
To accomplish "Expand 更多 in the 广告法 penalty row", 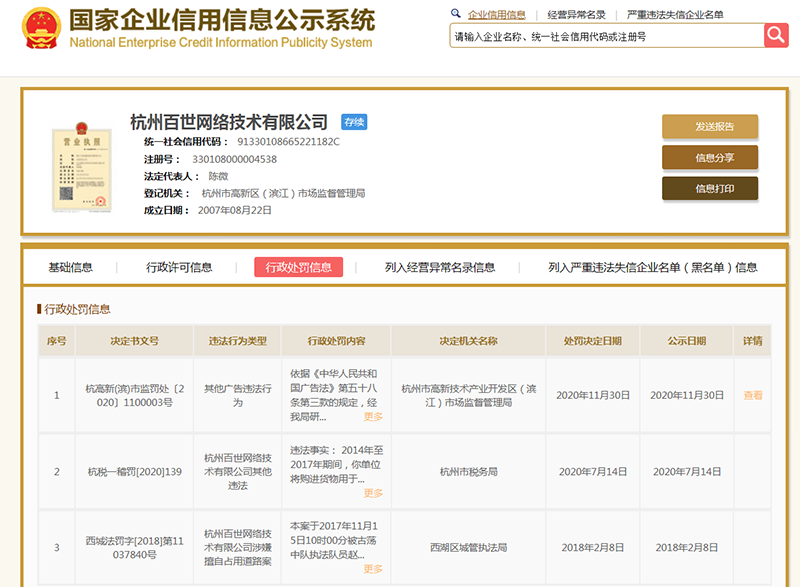I will [x=373, y=417].
